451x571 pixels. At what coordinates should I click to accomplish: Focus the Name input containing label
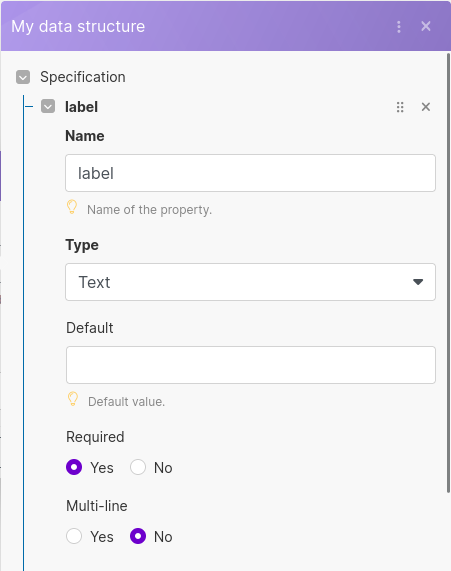[250, 173]
